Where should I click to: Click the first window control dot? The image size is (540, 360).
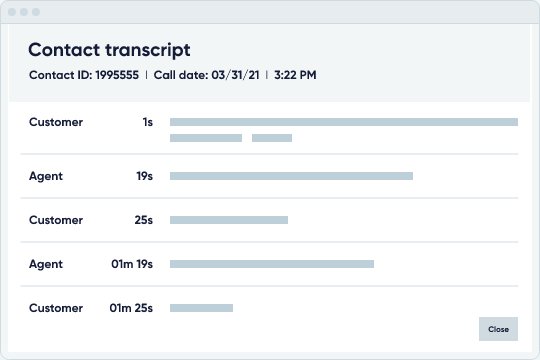(x=12, y=12)
